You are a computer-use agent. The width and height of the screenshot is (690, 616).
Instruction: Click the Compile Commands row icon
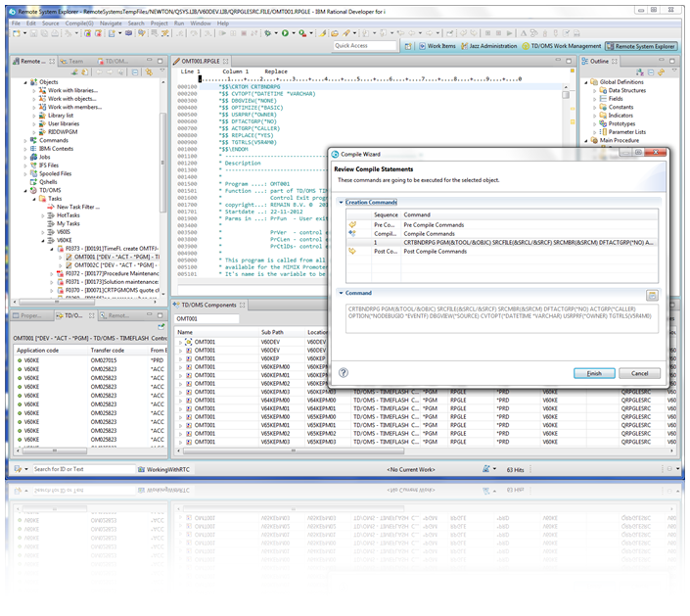[352, 233]
